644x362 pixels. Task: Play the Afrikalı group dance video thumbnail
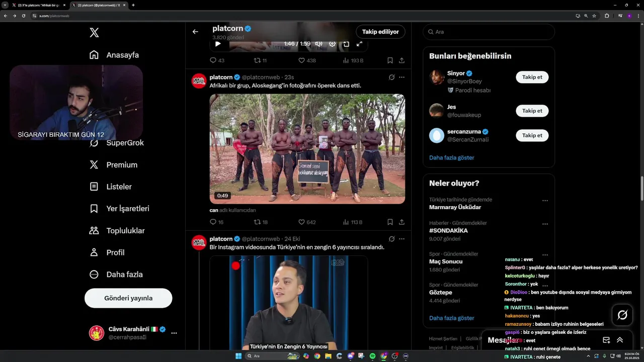[x=307, y=149]
